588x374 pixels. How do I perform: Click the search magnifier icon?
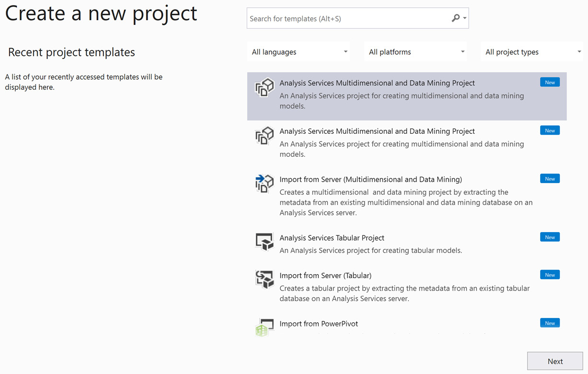click(x=456, y=18)
